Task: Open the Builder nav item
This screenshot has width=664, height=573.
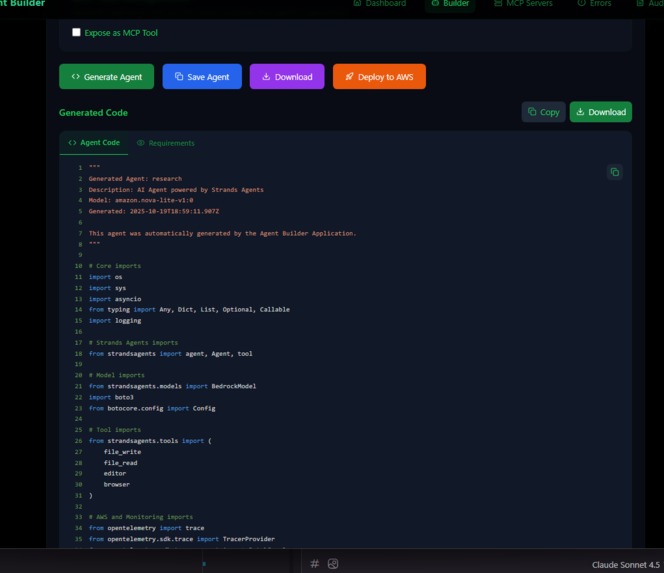Action: click(450, 3)
